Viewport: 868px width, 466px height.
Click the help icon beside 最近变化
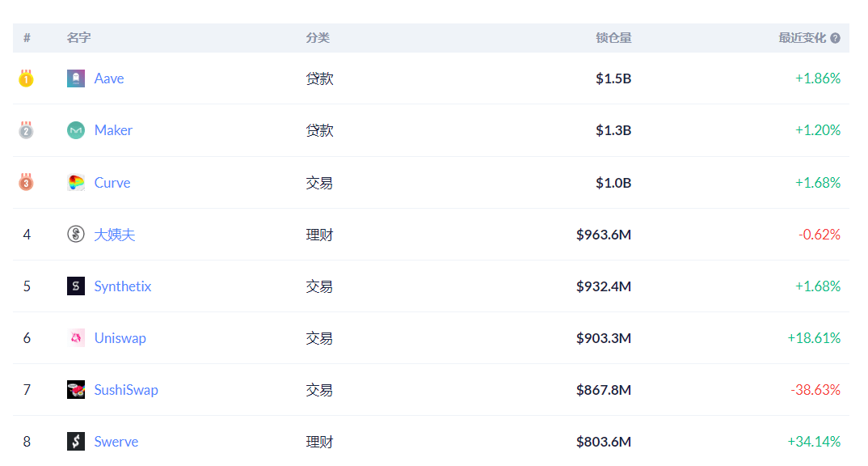[835, 38]
